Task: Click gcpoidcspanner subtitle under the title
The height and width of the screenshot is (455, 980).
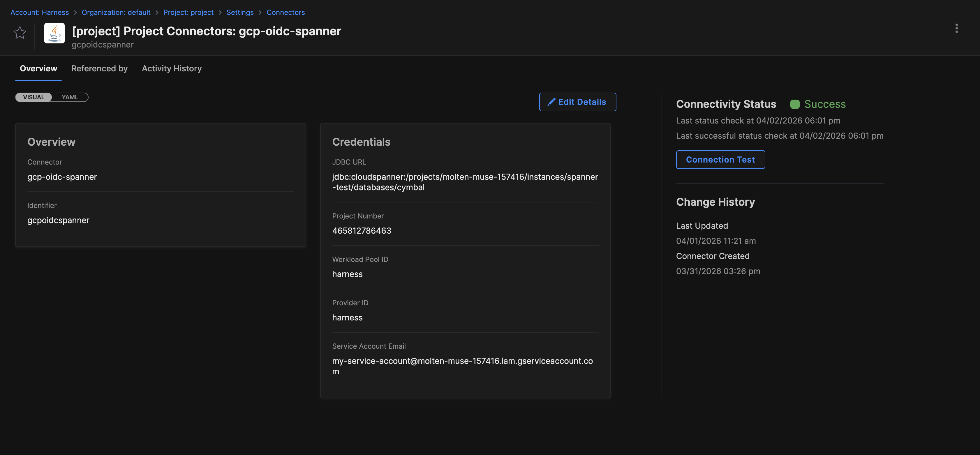Action: point(102,45)
